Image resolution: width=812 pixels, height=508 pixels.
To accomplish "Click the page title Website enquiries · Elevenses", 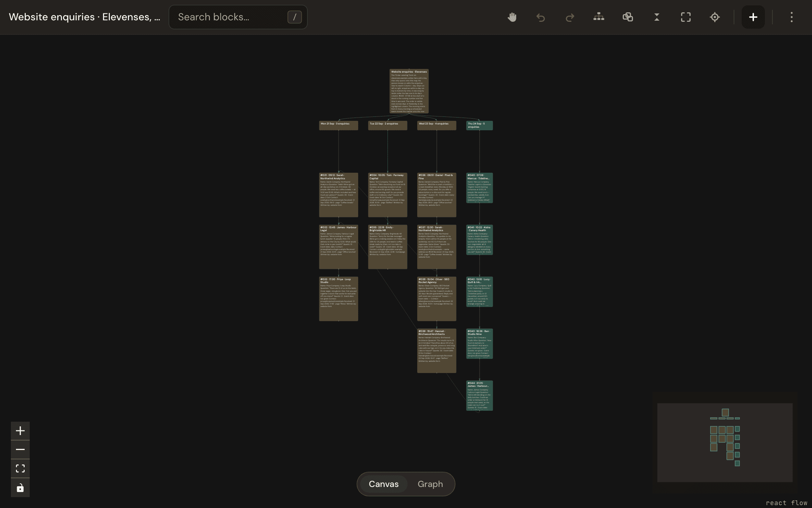I will pyautogui.click(x=84, y=17).
